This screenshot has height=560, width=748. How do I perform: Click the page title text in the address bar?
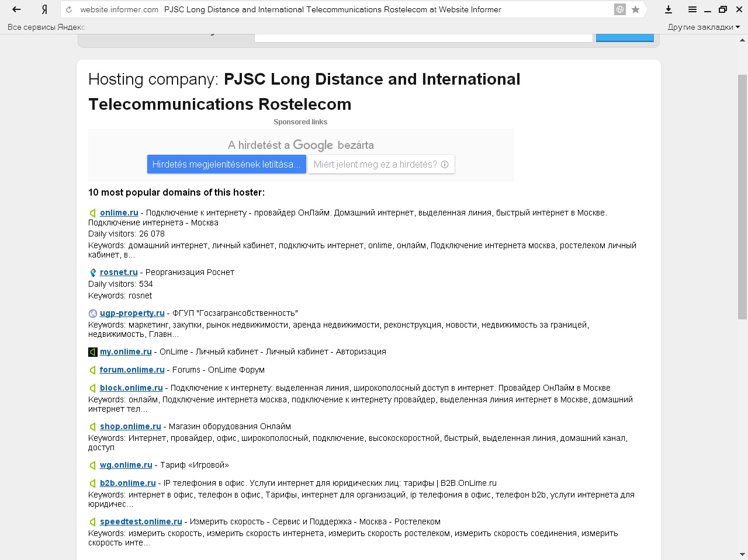point(333,9)
